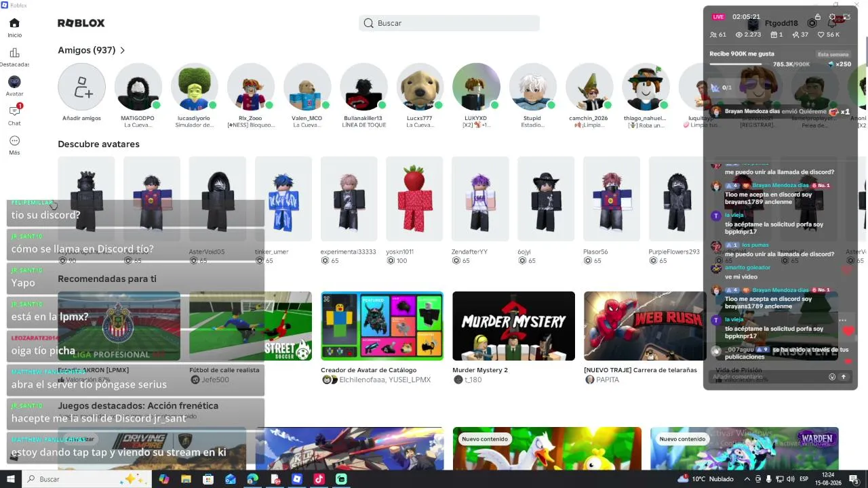
Task: Click the Esta semana button in live overlay
Action: [x=833, y=54]
